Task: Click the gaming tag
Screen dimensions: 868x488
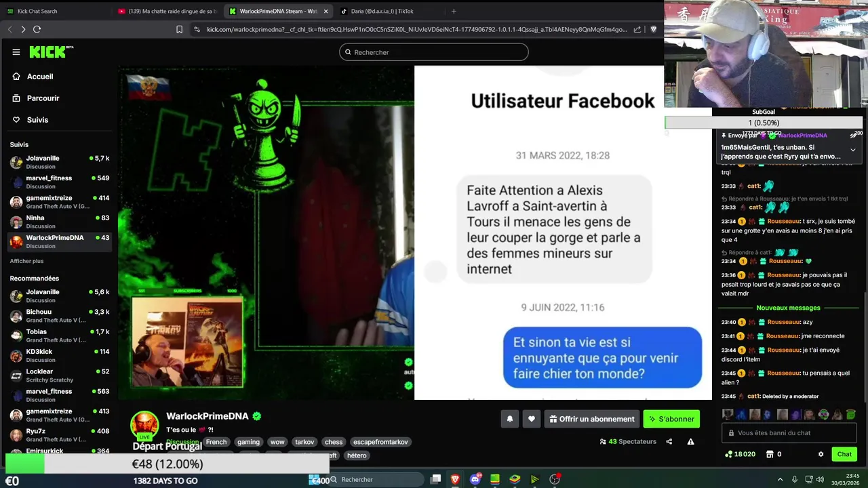Action: tap(248, 442)
